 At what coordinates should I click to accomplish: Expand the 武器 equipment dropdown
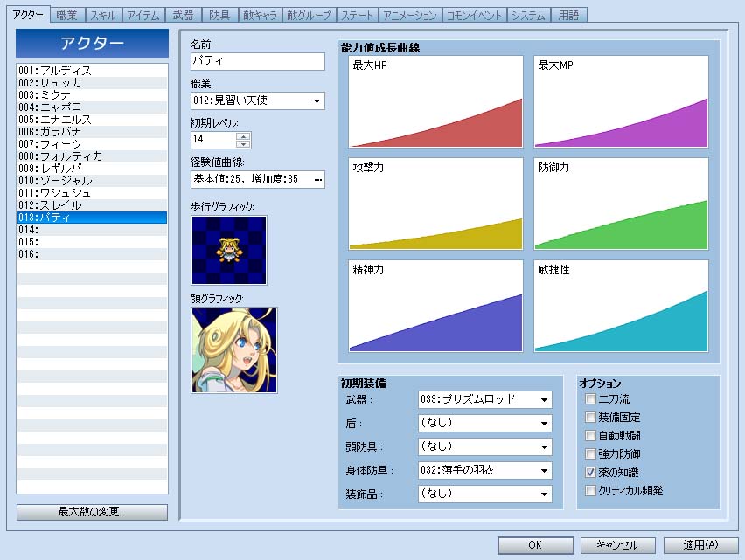pyautogui.click(x=484, y=400)
